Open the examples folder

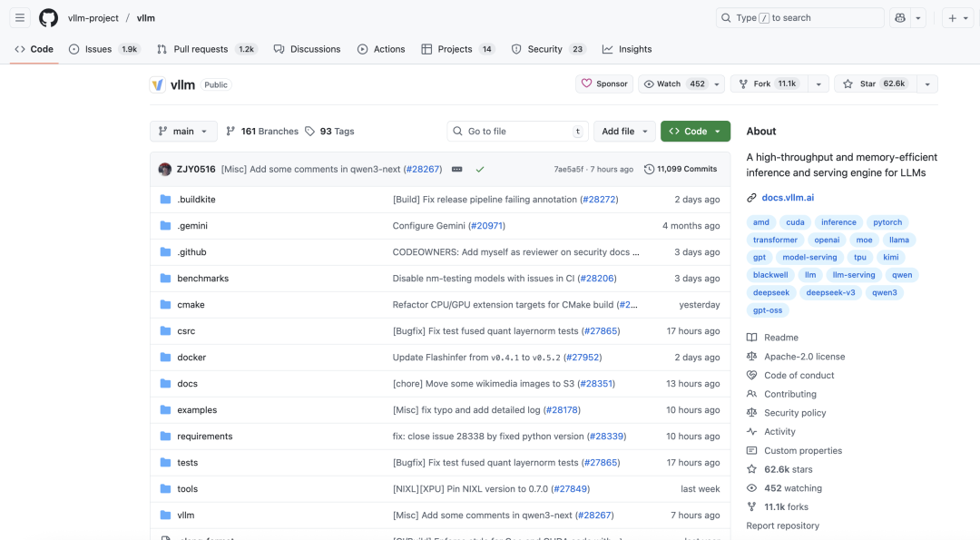(197, 410)
